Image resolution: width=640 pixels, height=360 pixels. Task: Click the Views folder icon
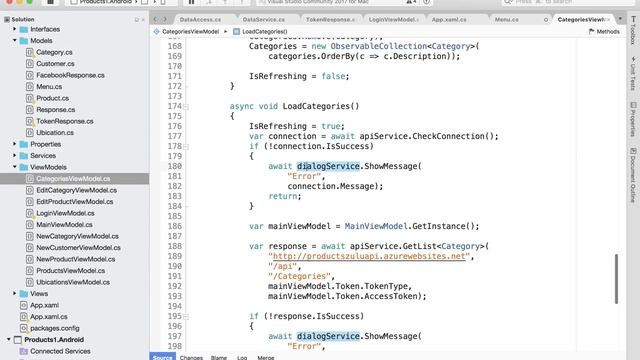24,293
